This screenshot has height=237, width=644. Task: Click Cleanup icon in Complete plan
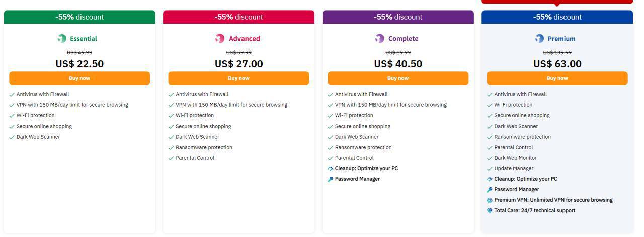(331, 169)
